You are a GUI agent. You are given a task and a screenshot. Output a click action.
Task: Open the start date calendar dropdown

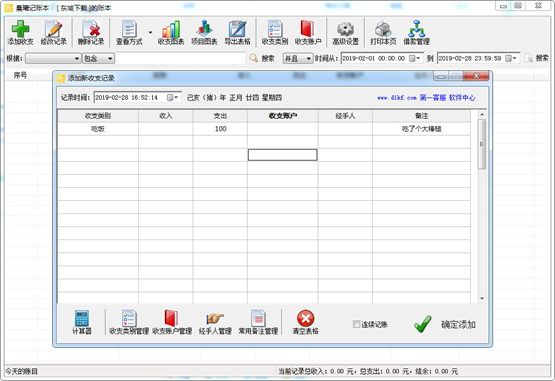tap(415, 58)
